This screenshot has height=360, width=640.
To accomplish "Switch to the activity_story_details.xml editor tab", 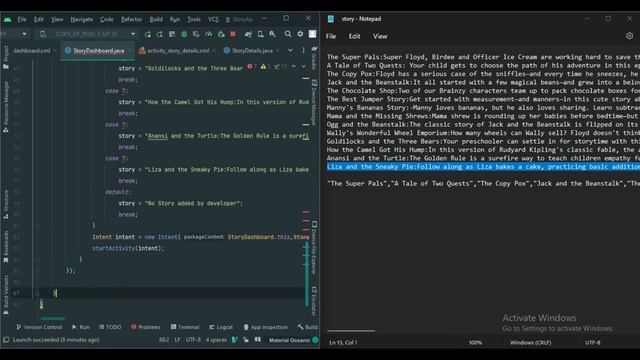I will click(x=178, y=51).
